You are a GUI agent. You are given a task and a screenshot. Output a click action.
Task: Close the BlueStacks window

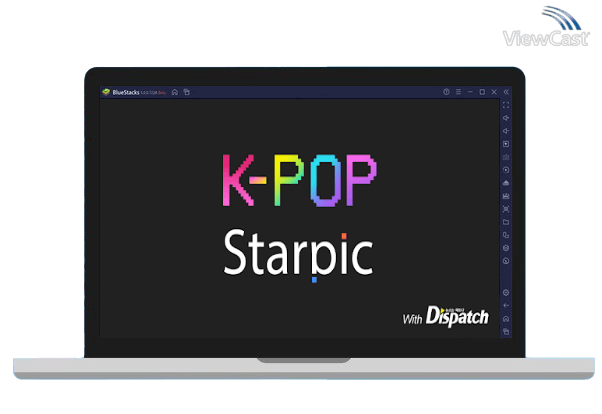pos(494,92)
